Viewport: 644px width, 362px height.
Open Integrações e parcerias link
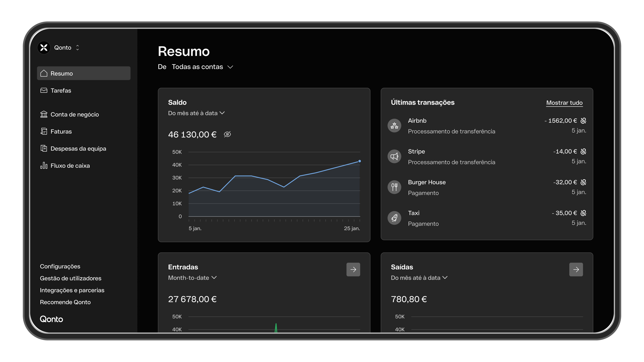[x=72, y=290]
